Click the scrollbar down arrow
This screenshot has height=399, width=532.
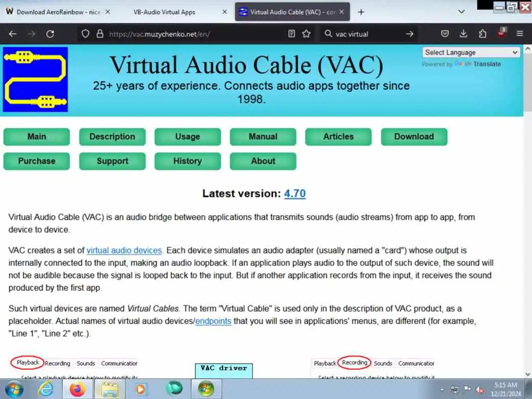[x=528, y=374]
